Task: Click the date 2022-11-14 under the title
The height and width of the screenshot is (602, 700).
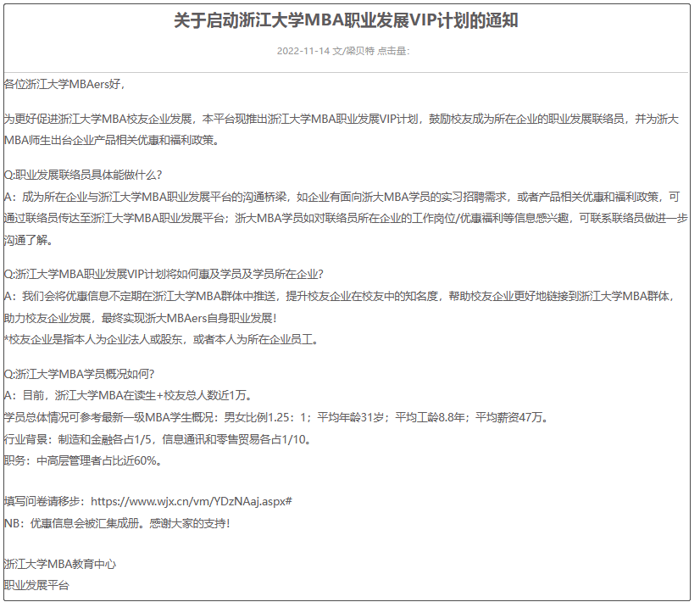Action: (303, 51)
